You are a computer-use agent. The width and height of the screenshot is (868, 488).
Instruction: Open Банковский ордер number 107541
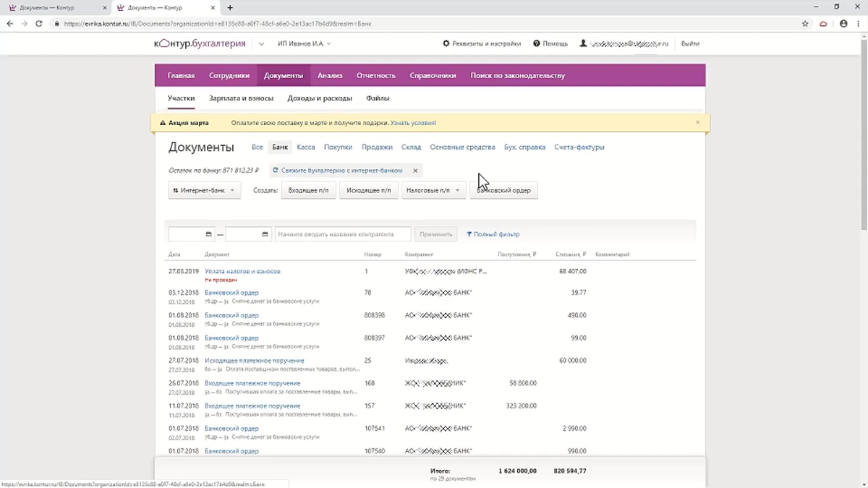(231, 429)
